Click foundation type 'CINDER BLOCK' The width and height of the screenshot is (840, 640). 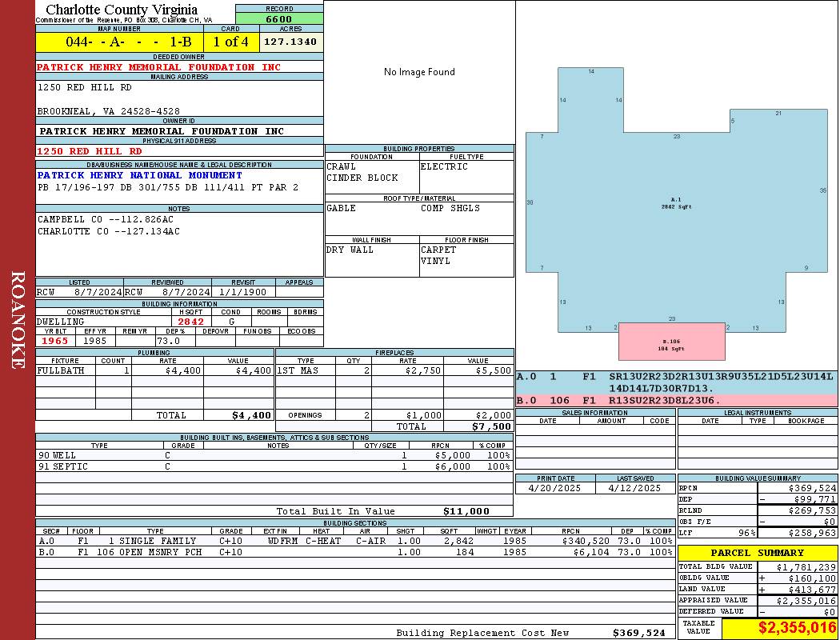(362, 178)
